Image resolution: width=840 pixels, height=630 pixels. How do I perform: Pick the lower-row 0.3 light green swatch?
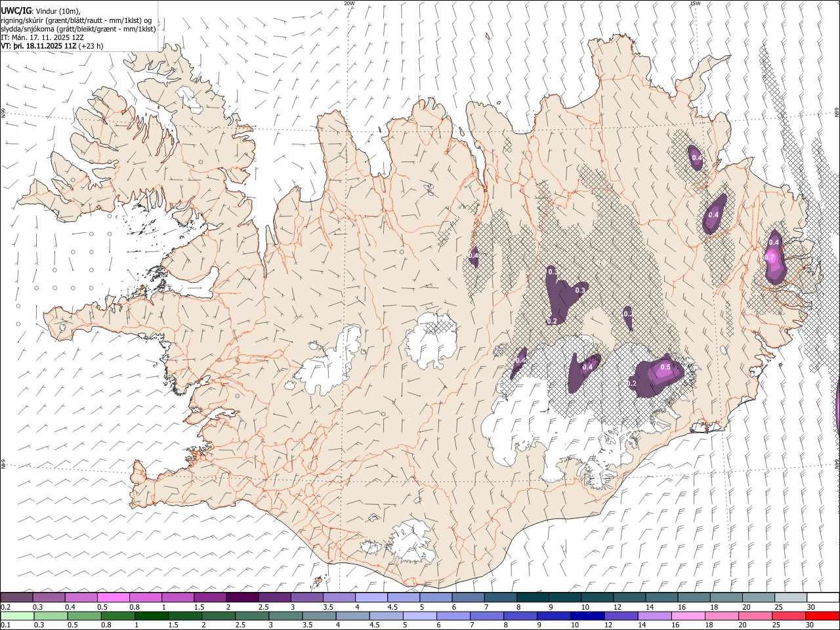[x=50, y=616]
